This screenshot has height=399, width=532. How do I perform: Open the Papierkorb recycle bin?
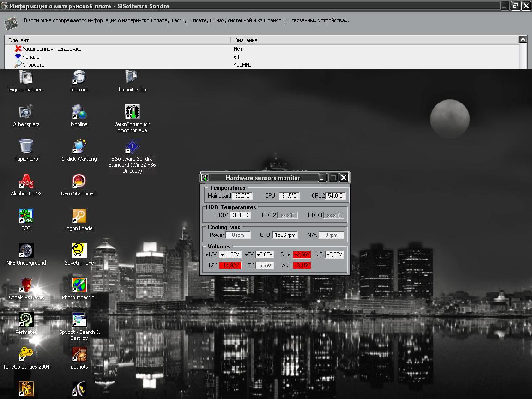(x=26, y=146)
